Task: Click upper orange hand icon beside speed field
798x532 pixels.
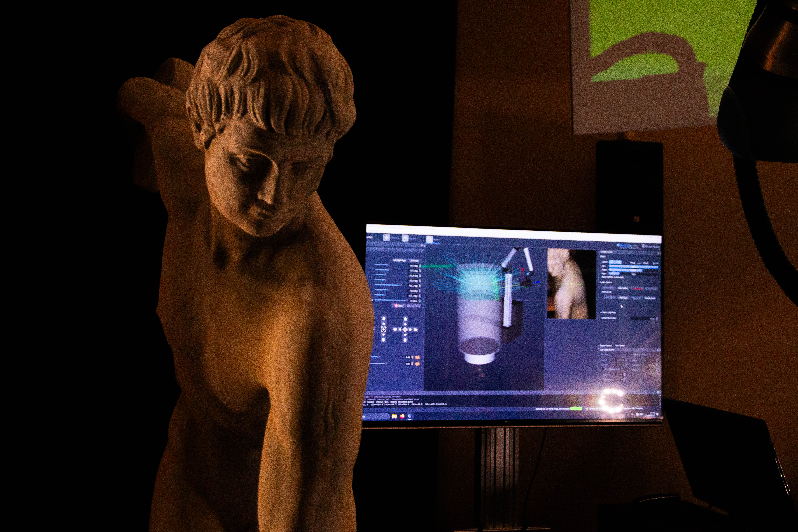Action: pos(417,357)
